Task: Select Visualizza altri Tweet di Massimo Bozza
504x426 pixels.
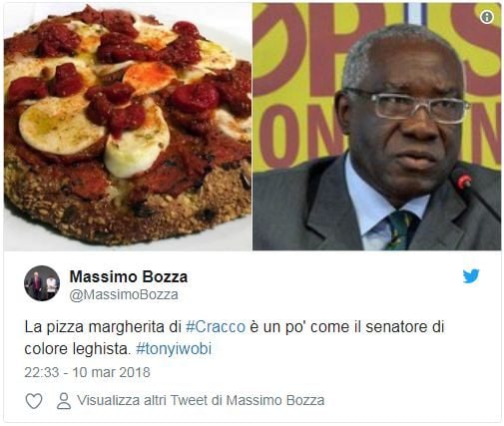Action: coord(201,400)
